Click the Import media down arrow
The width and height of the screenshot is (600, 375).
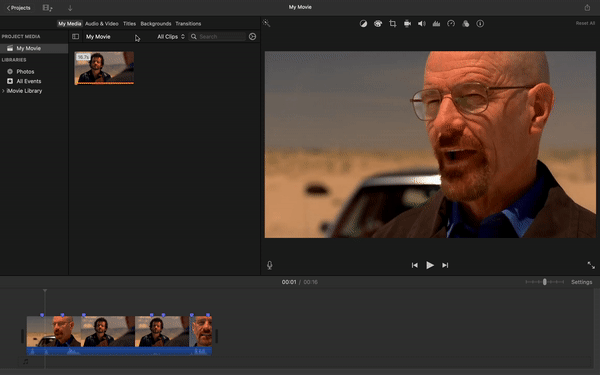click(70, 8)
